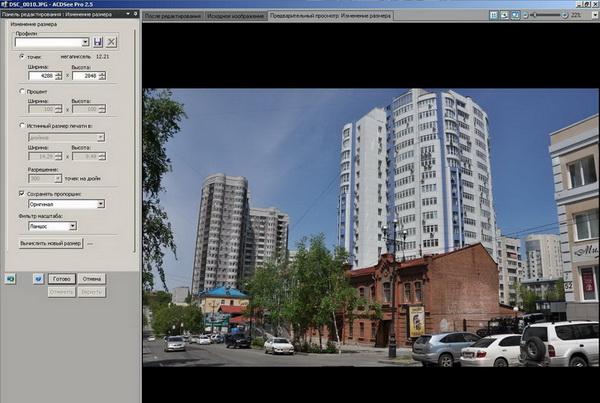Click the photo preview of city buildings
This screenshot has height=403, width=600.
click(370, 227)
